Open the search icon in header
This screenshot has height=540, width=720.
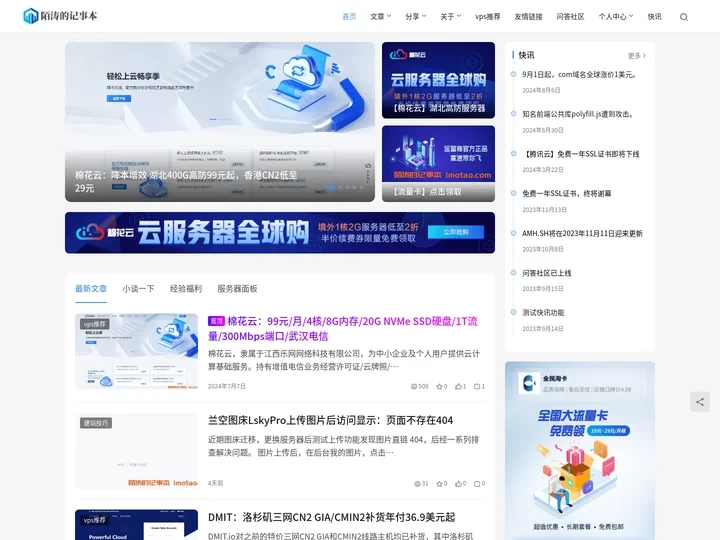pos(684,17)
